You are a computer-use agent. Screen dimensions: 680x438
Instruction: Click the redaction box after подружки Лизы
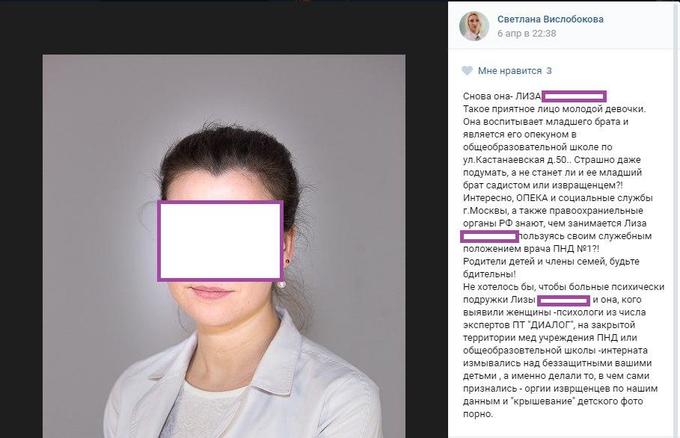tap(563, 300)
